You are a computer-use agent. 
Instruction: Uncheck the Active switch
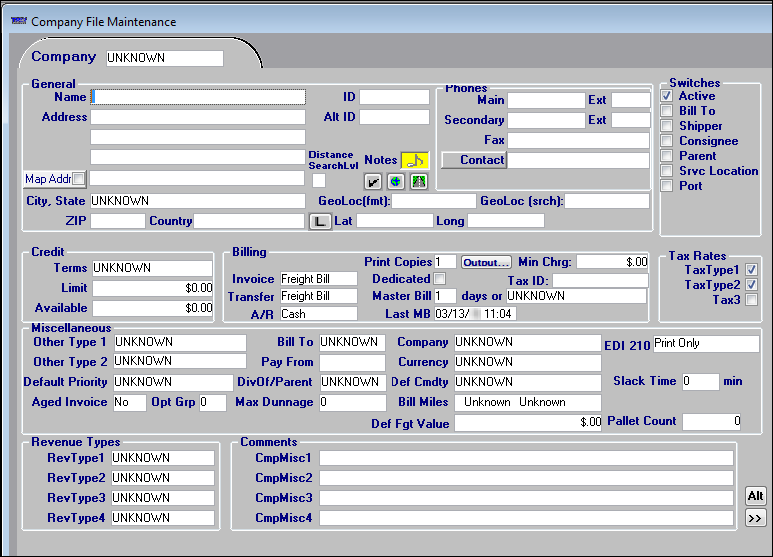click(x=667, y=96)
